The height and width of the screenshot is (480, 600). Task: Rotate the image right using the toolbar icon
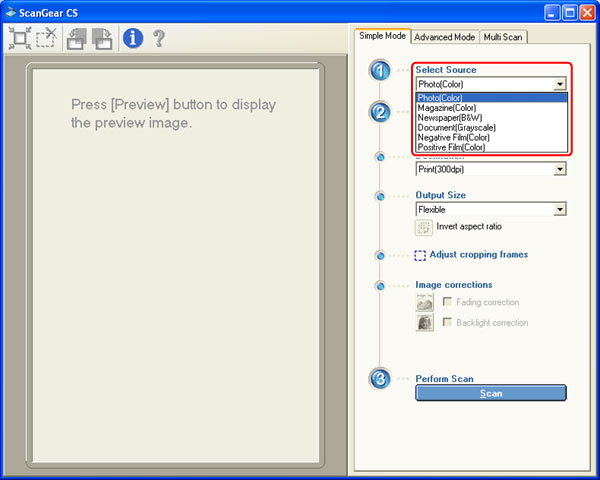102,39
